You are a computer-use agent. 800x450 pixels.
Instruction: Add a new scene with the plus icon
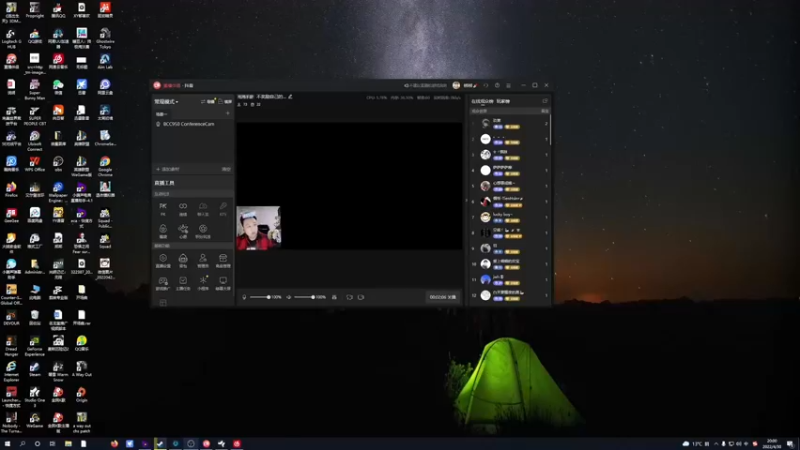(x=228, y=113)
